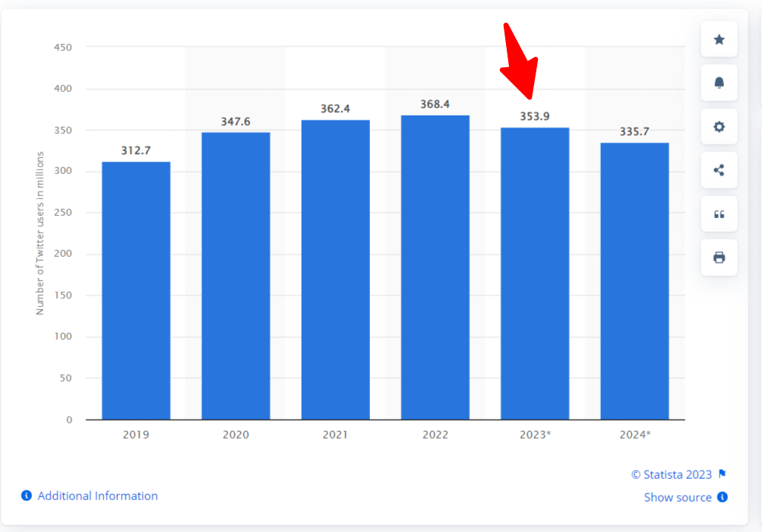Open chart settings via the gear icon

point(718,127)
